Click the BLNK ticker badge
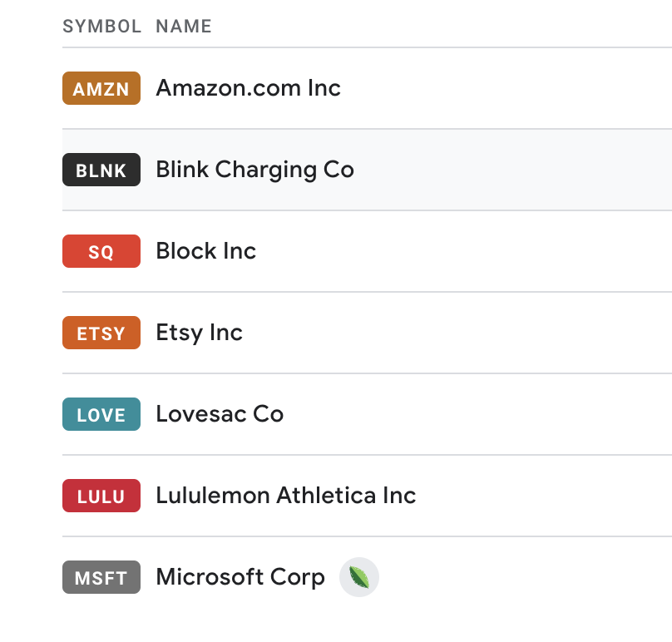This screenshot has width=672, height=642. [x=101, y=170]
